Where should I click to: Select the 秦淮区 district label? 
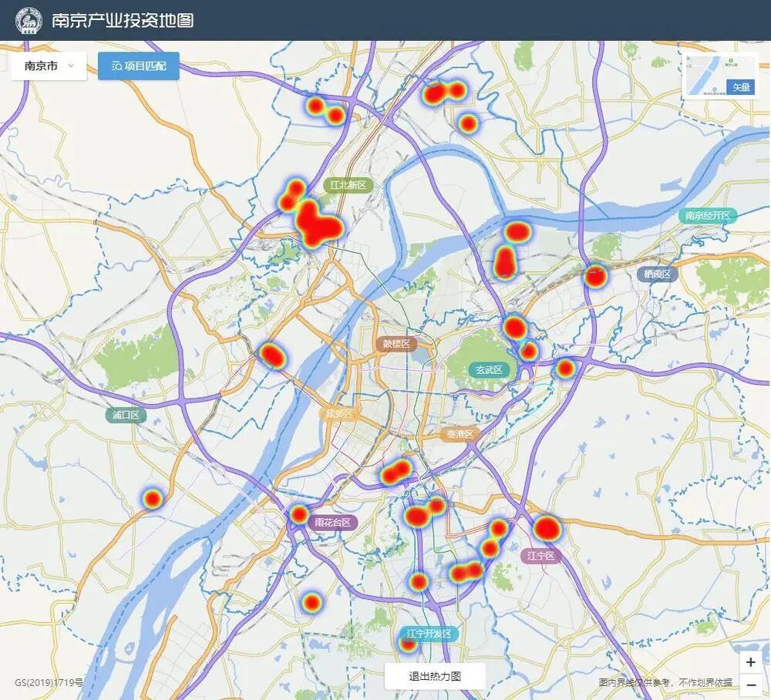460,434
